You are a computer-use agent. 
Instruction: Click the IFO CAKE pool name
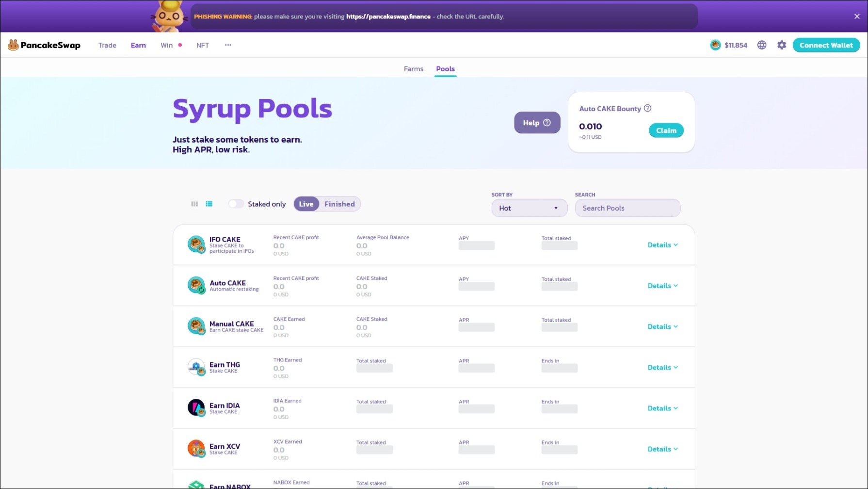225,239
